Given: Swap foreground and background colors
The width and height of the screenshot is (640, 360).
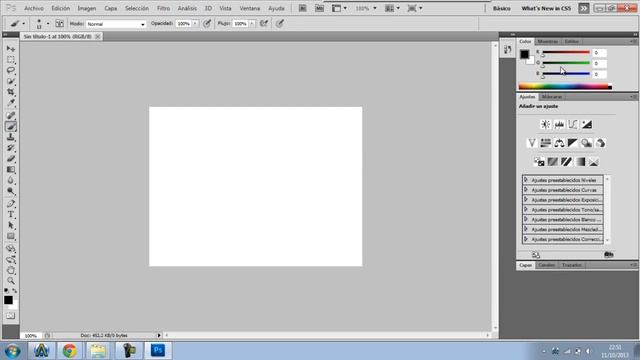Looking at the screenshot, I should [15, 291].
